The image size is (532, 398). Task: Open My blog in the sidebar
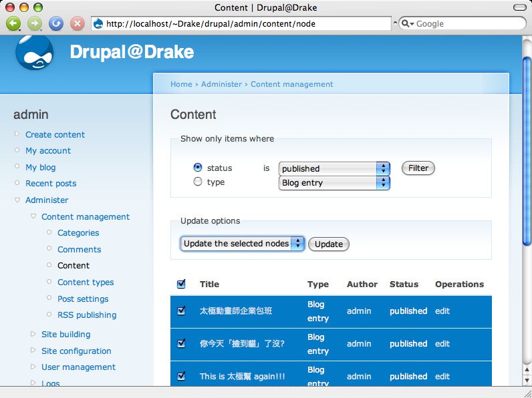(40, 167)
